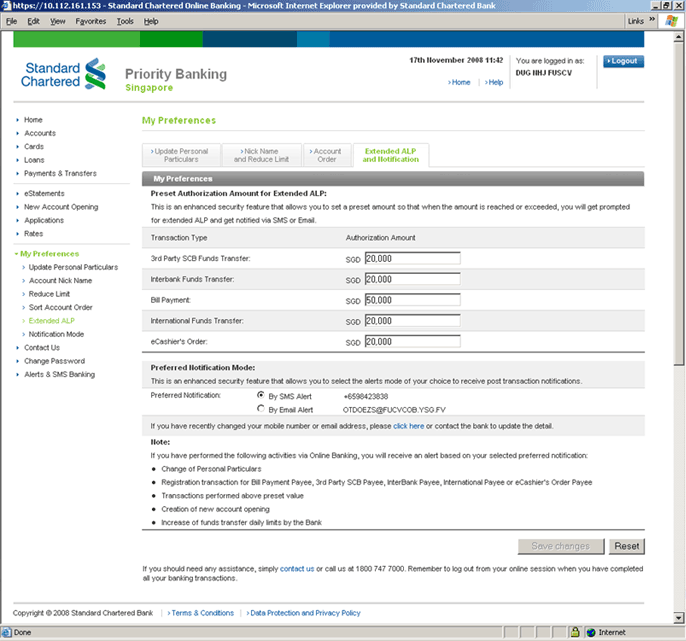Click the vertical scrollbar up arrow
Viewport: 686px width, 641px height.
click(x=679, y=37)
